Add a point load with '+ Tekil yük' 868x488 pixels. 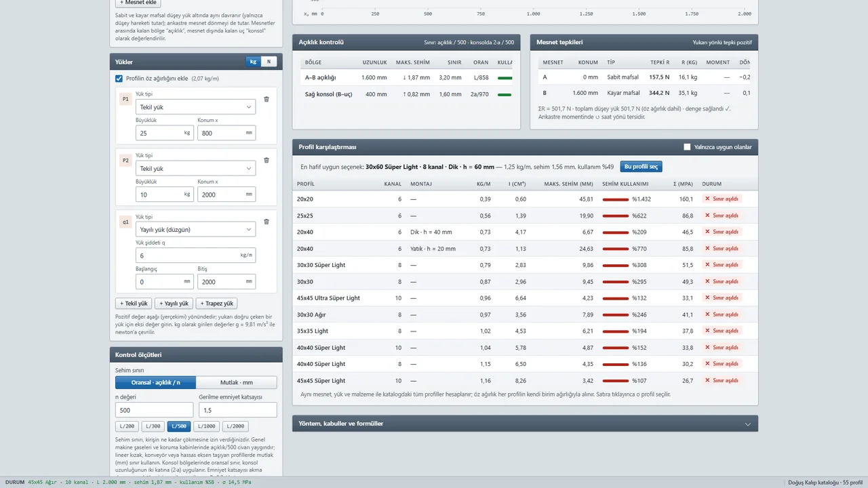tap(134, 304)
